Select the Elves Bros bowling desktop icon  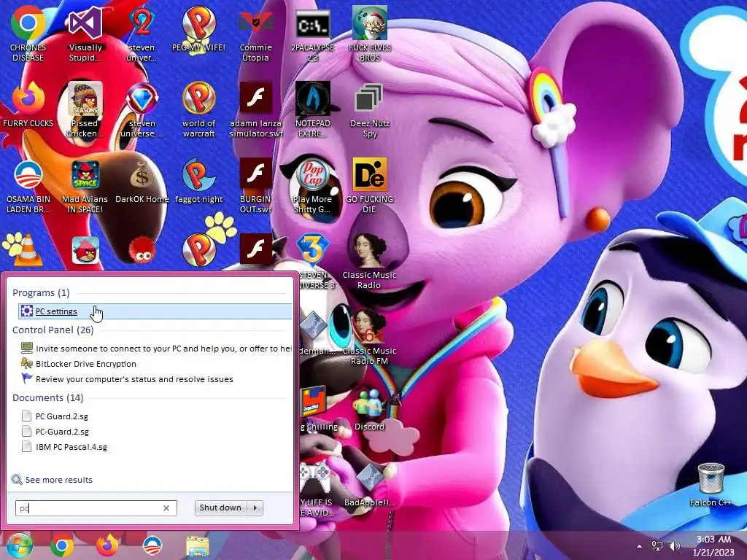coord(370,34)
